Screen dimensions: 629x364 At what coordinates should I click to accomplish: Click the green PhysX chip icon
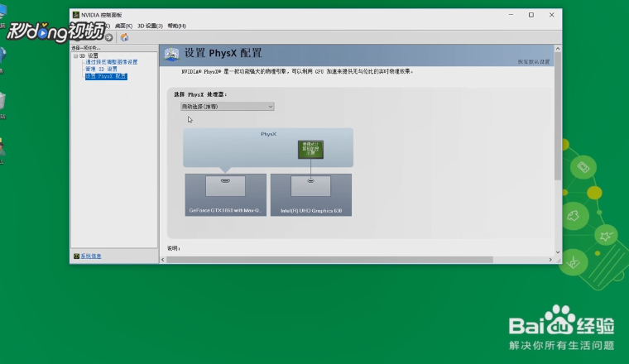311,149
